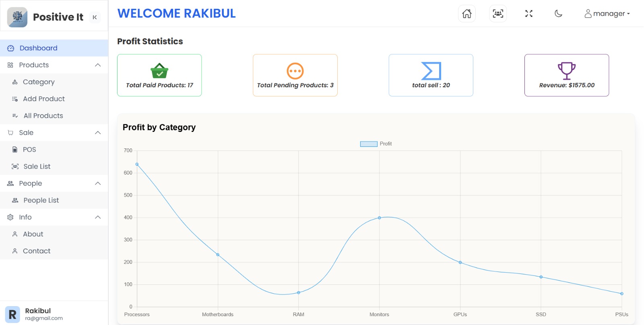Image resolution: width=644 pixels, height=325 pixels.
Task: Click the home icon in header
Action: (x=466, y=14)
